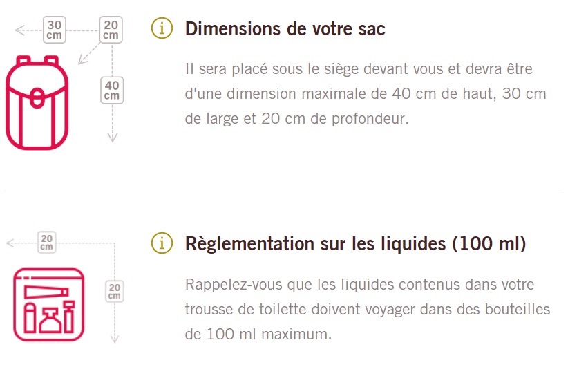Click heading Règlementation sur les liquides (100 ml)
The height and width of the screenshot is (385, 588).
(355, 244)
